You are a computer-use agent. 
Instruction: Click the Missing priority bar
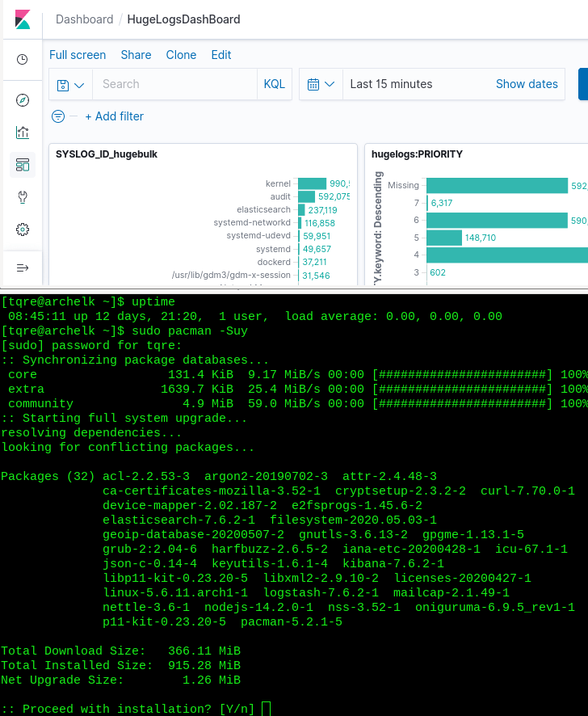pos(498,185)
